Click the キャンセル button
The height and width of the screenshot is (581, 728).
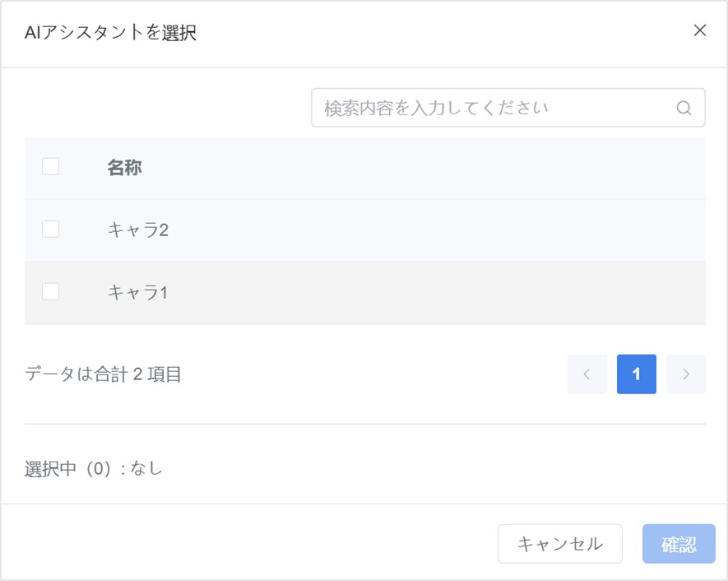[x=560, y=543]
